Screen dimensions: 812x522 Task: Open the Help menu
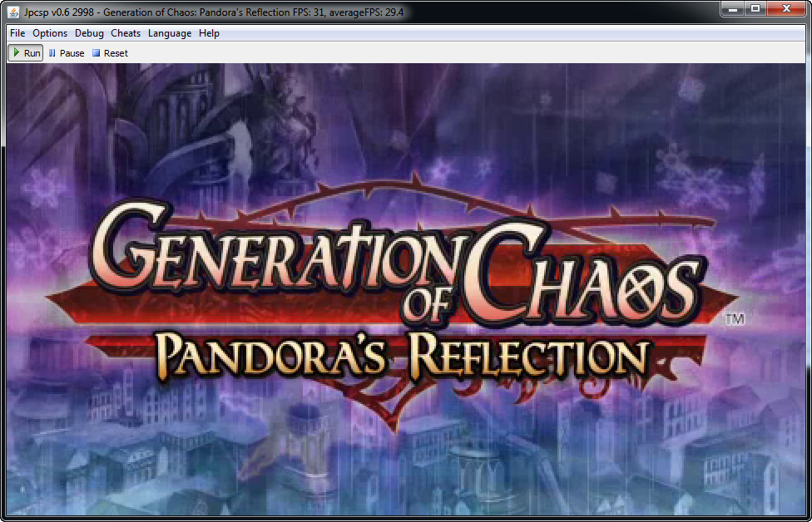[209, 33]
